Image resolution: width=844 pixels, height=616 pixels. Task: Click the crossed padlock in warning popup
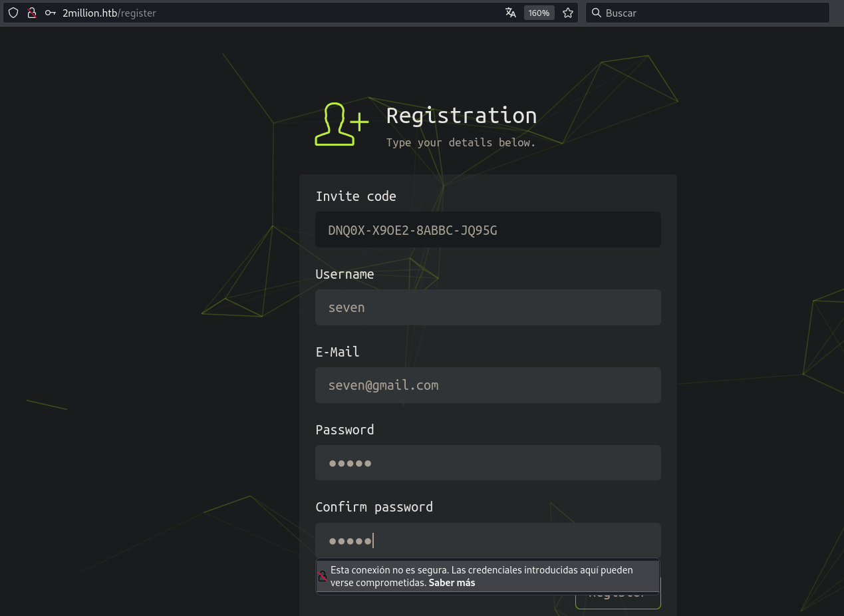[323, 577]
